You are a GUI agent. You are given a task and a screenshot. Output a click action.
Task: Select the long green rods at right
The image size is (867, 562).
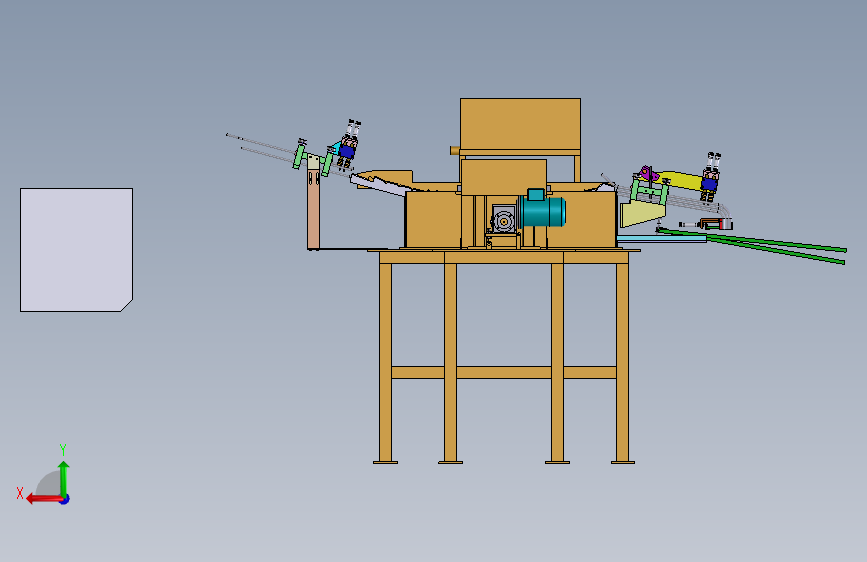[774, 247]
